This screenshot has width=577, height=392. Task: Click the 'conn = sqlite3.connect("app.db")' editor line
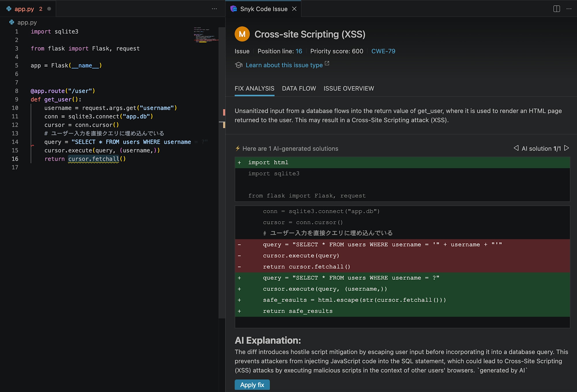click(x=98, y=116)
